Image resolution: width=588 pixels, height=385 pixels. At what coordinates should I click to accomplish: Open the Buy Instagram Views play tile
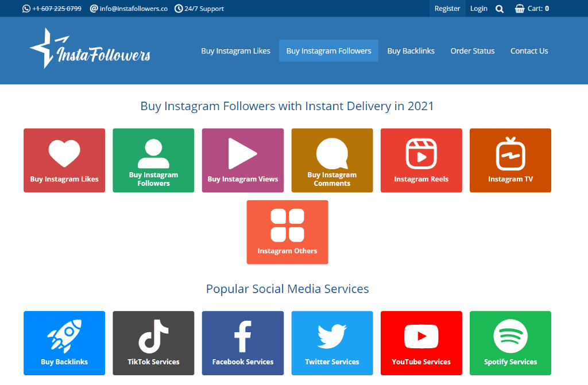(243, 161)
